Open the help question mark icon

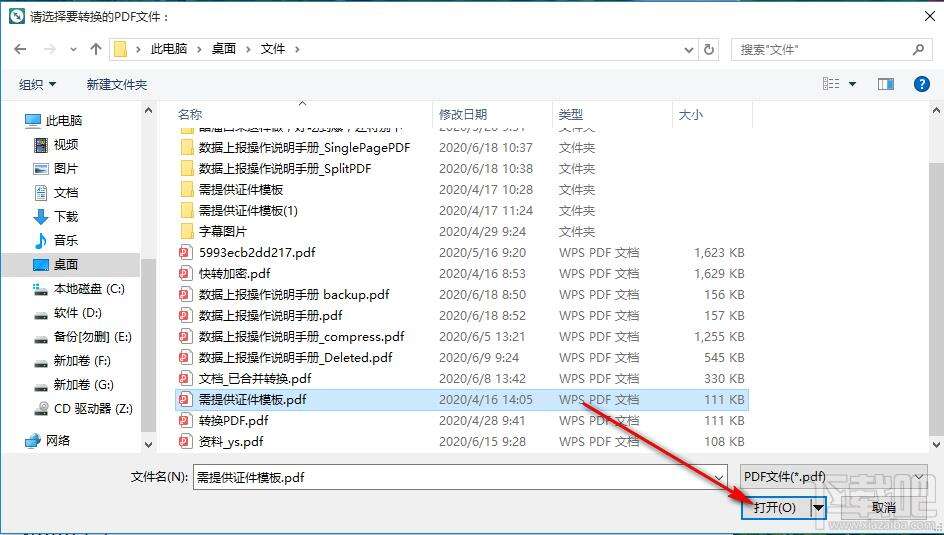coord(922,84)
